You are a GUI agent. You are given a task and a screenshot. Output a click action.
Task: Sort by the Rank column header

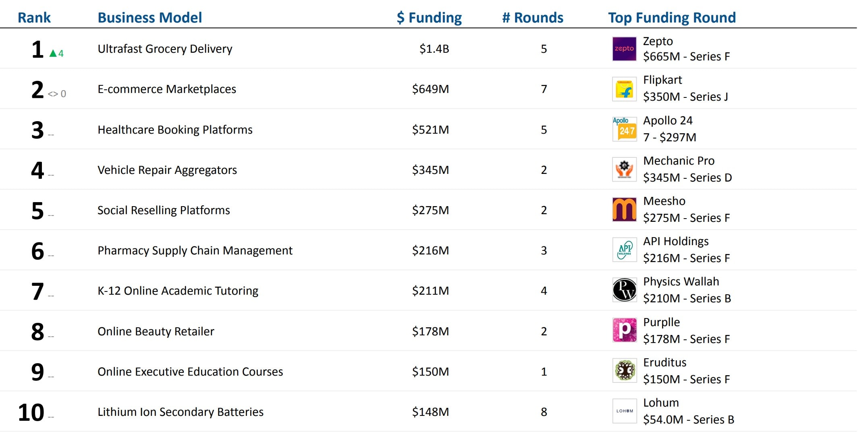(x=34, y=18)
